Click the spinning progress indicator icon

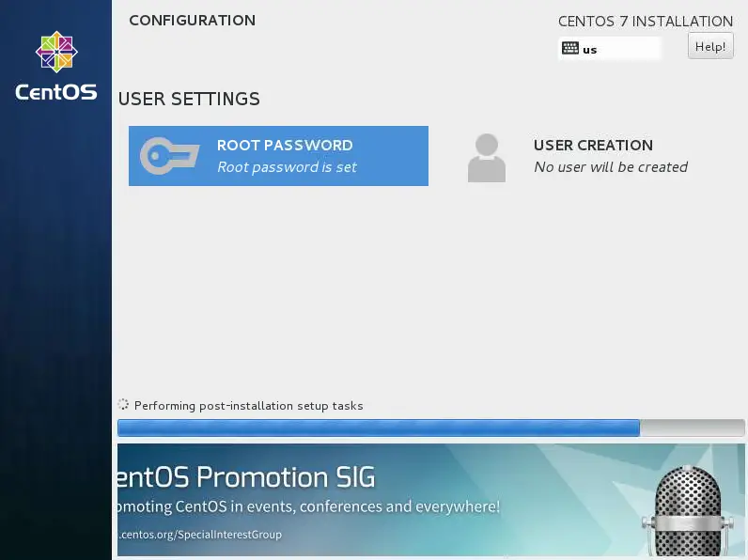click(x=123, y=405)
